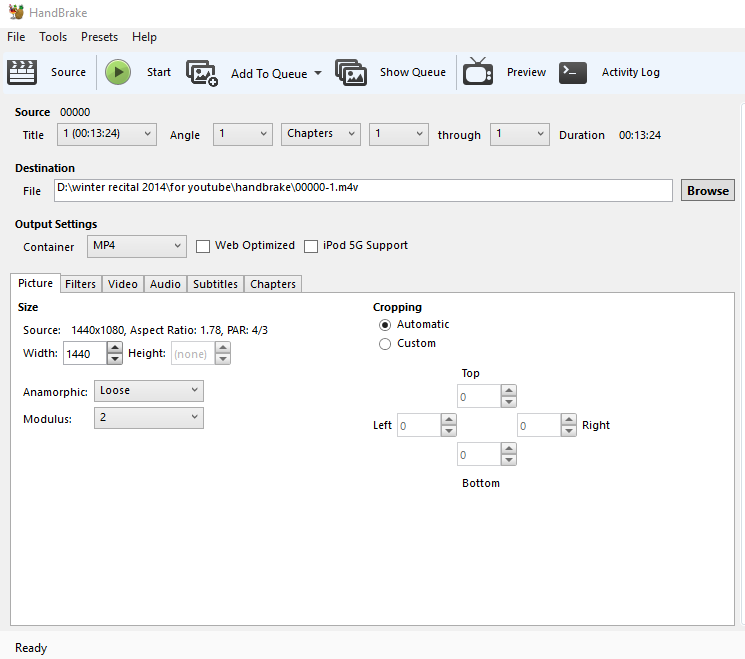Image resolution: width=745 pixels, height=659 pixels.
Task: Switch to the Video tab
Action: point(123,284)
